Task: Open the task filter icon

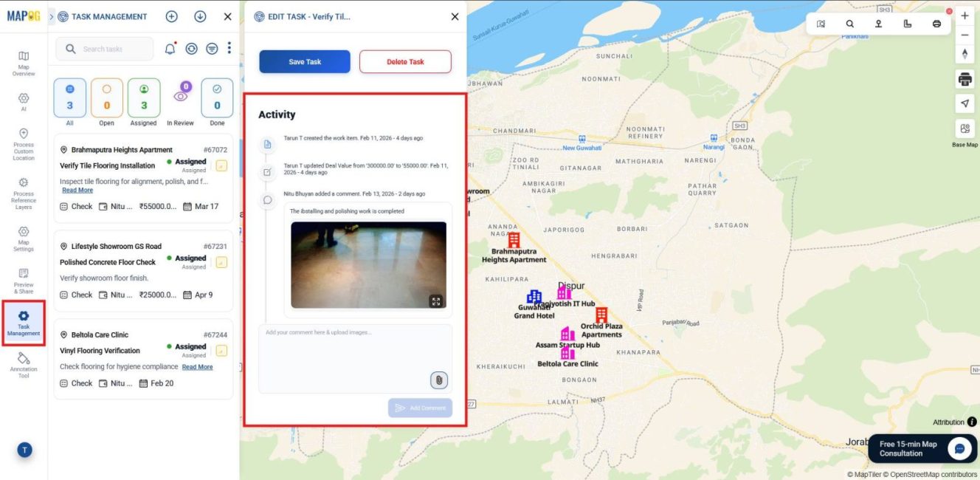Action: tap(211, 48)
